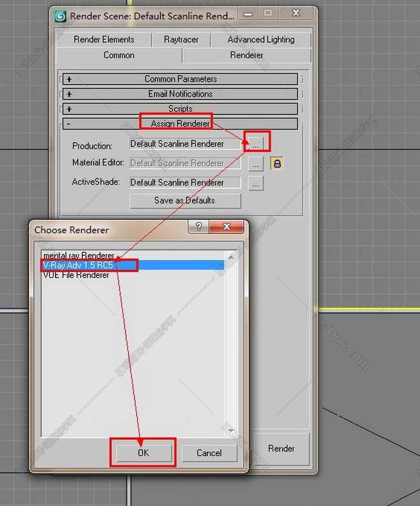Click the ActiveShade renderer name field
The height and width of the screenshot is (506, 420).
(185, 183)
